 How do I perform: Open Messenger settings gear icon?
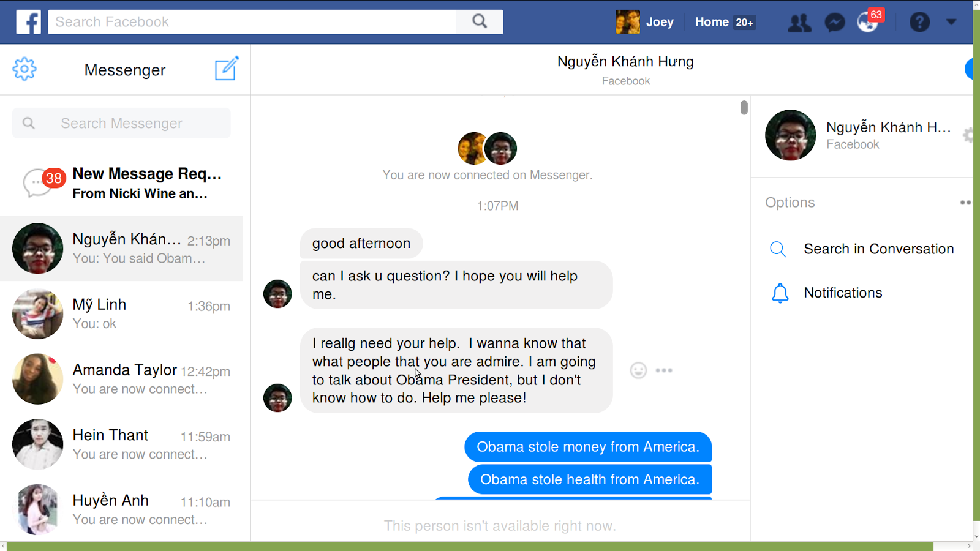click(24, 69)
